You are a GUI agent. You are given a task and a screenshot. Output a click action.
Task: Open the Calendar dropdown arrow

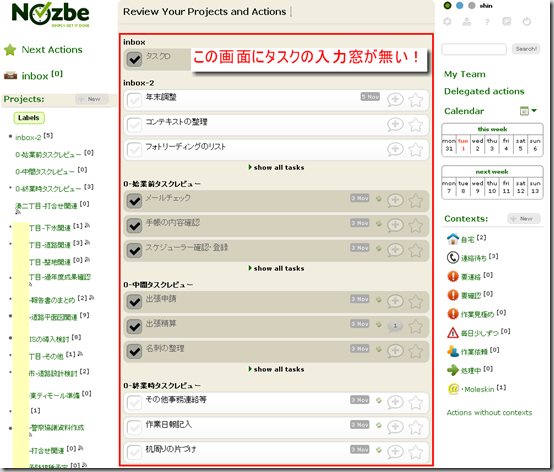click(534, 111)
